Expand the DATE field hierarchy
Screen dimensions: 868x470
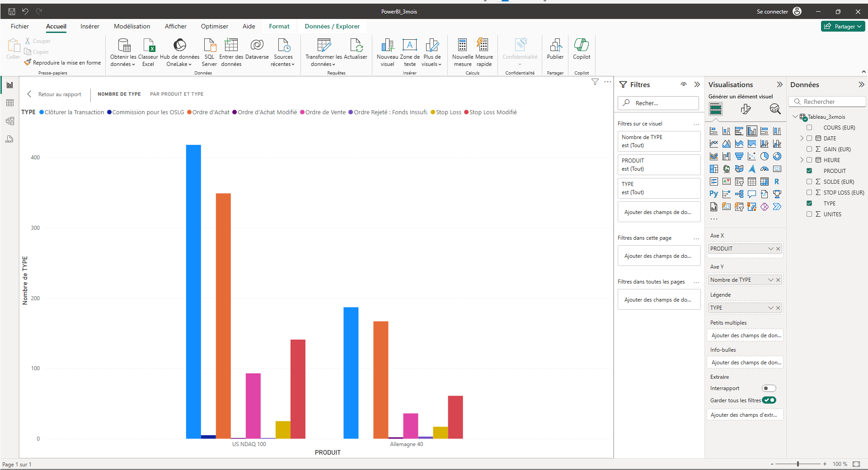click(x=802, y=138)
